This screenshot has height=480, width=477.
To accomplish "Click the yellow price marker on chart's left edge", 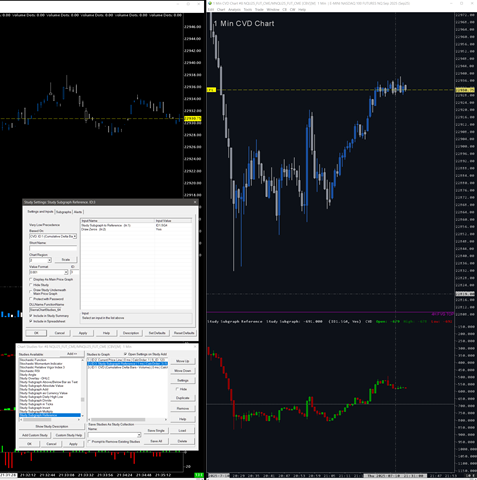I will click(211, 90).
